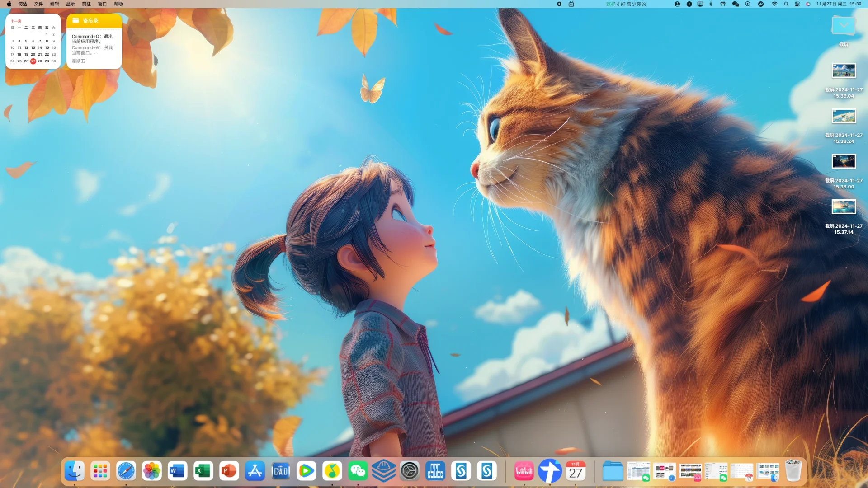This screenshot has height=488, width=868.
Task: Open the Apple menu
Action: coord(9,4)
